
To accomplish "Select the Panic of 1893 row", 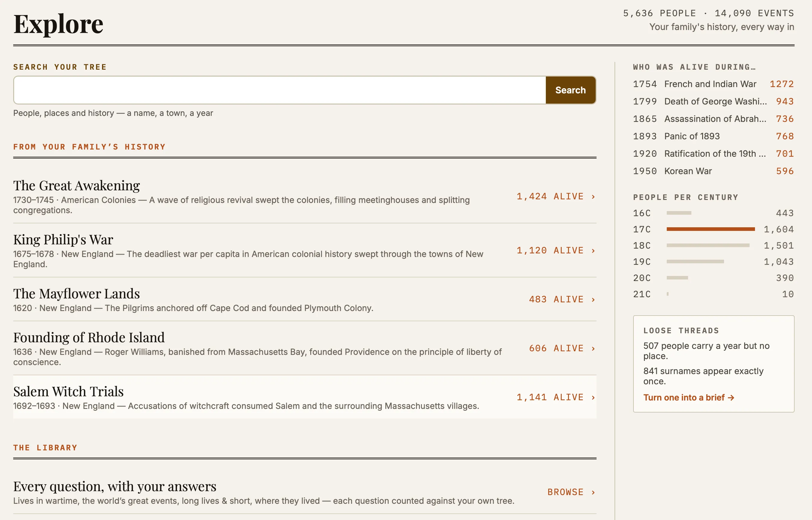I will tap(714, 136).
